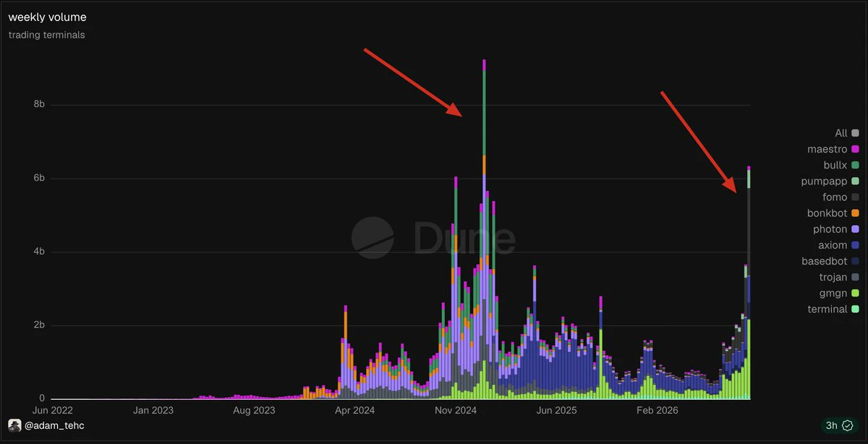This screenshot has width=868, height=444.
Task: Click the weekly volume chart title
Action: coord(47,17)
